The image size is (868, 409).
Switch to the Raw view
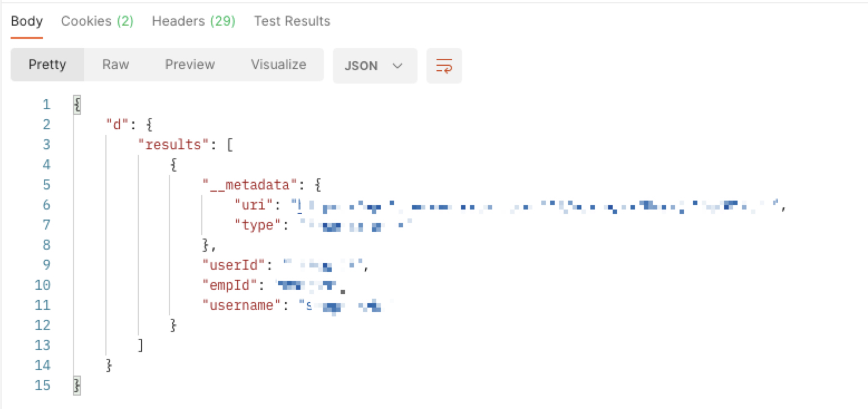click(115, 65)
